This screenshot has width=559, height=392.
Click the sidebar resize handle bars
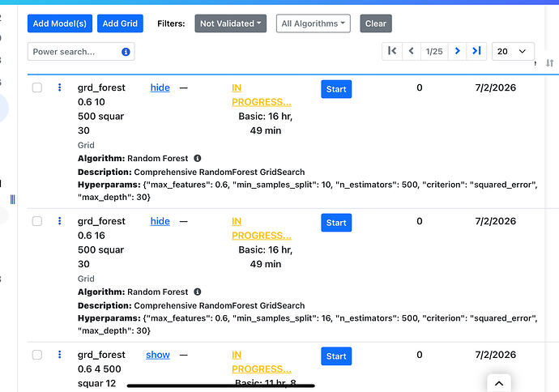click(x=13, y=199)
